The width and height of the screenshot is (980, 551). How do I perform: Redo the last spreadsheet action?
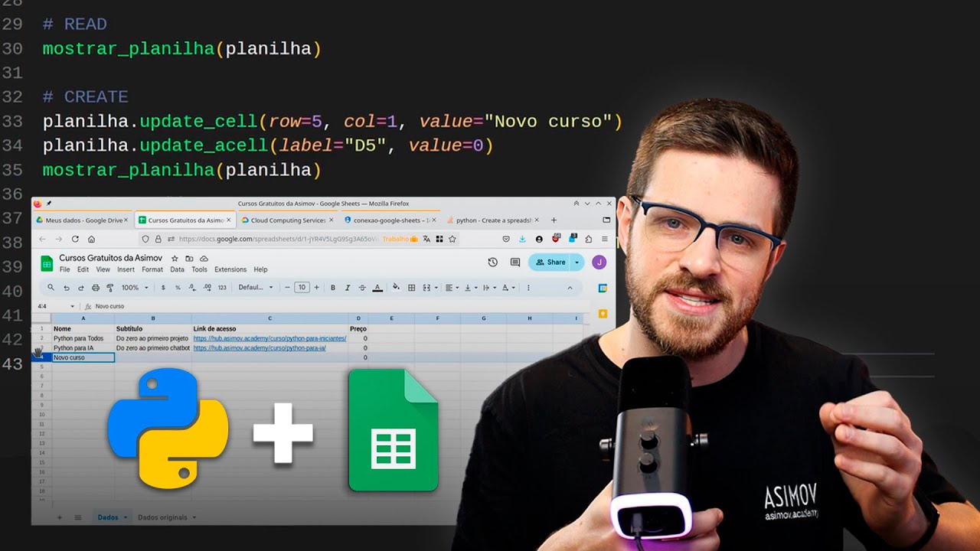click(x=81, y=288)
